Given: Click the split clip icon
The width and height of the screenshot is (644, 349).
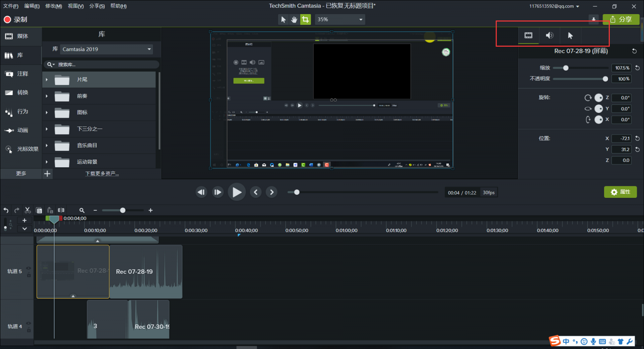Looking at the screenshot, I should point(61,210).
